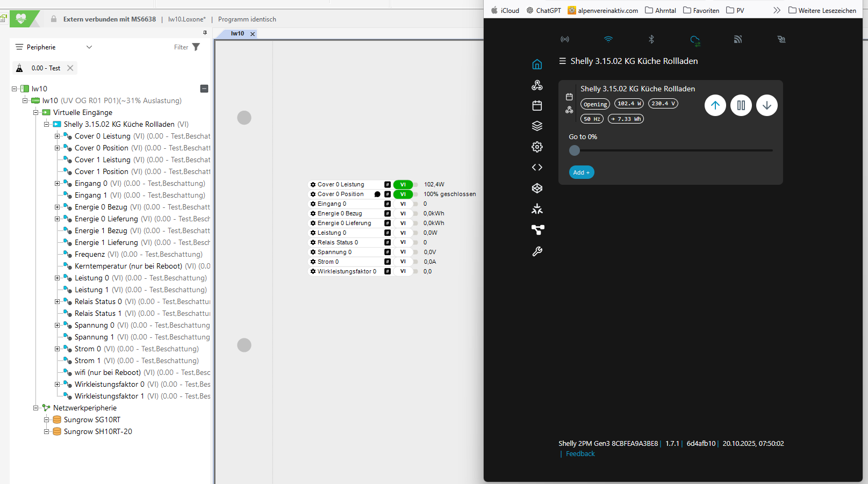This screenshot has width=868, height=484.
Task: Close the lw10 document tab
Action: 253,34
